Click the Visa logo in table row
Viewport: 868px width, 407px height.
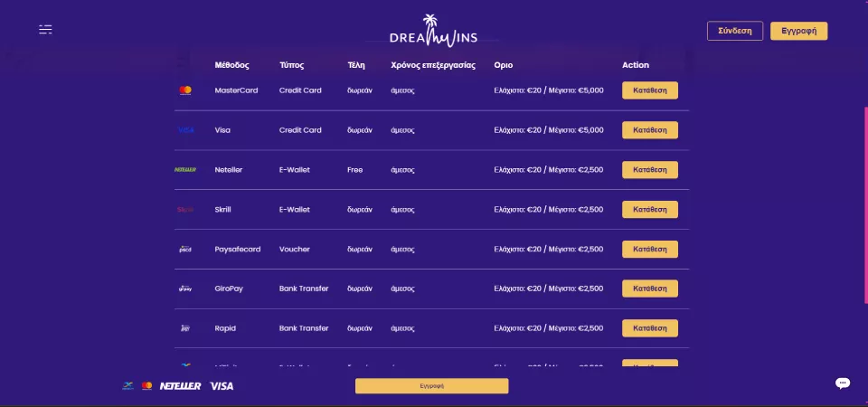(x=185, y=130)
